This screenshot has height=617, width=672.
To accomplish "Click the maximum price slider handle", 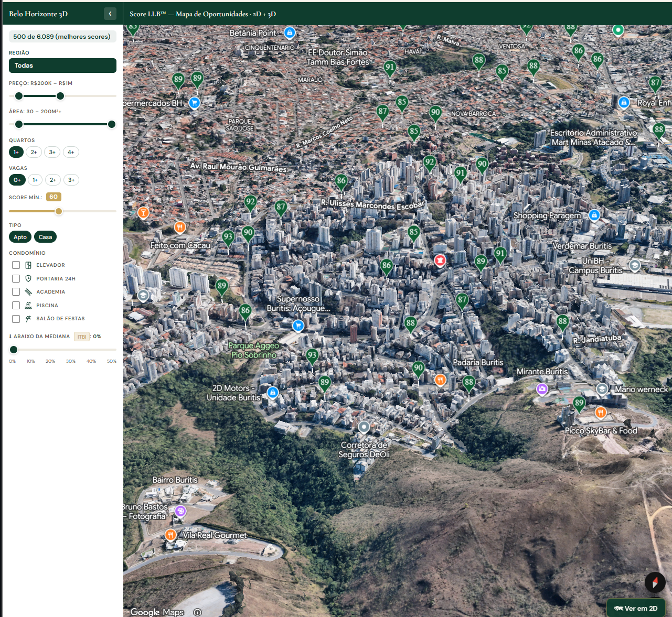I will [60, 96].
